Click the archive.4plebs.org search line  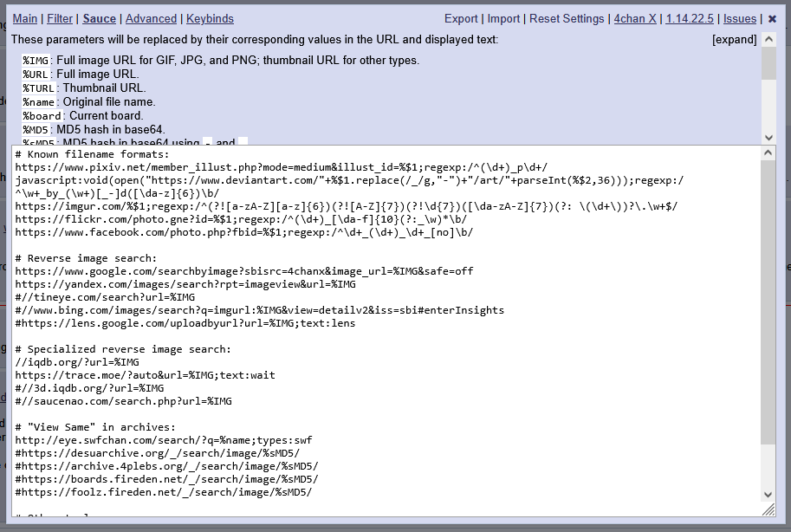[166, 466]
